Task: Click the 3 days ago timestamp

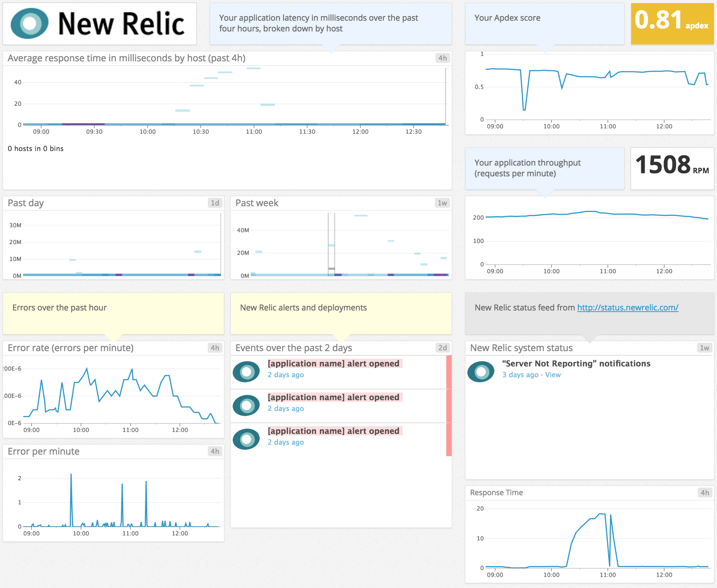Action: coord(520,374)
